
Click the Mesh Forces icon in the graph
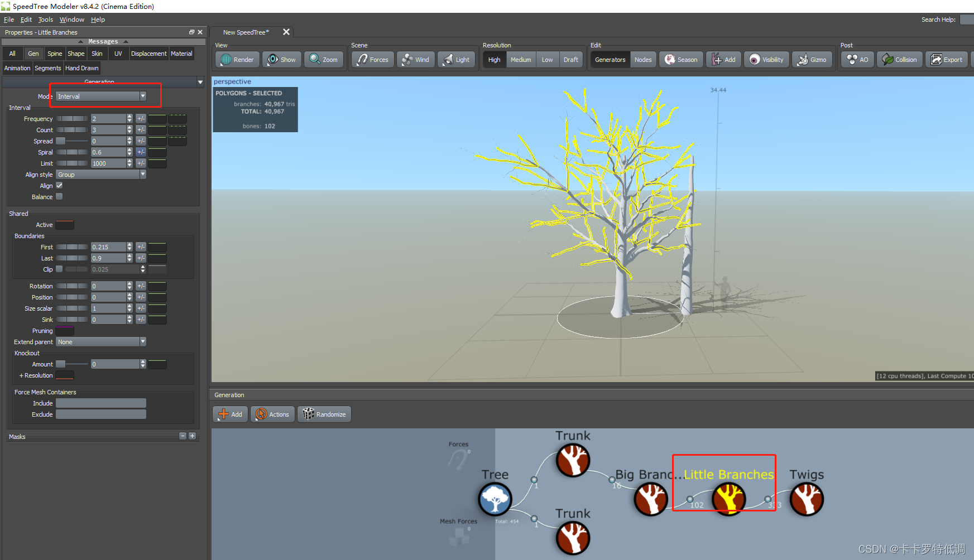pos(458,537)
